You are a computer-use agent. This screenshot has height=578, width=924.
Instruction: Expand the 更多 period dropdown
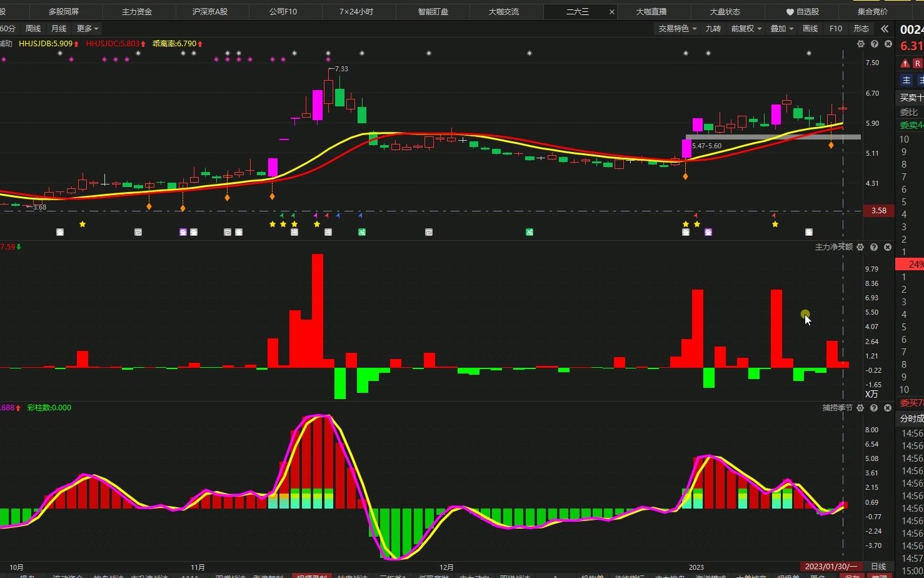tap(87, 29)
